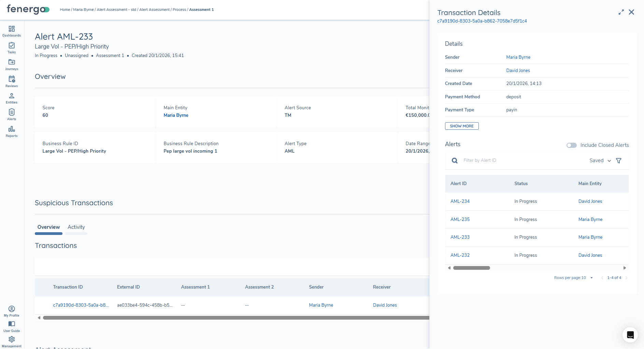Open the filter funnel in Alerts panel

pyautogui.click(x=619, y=160)
